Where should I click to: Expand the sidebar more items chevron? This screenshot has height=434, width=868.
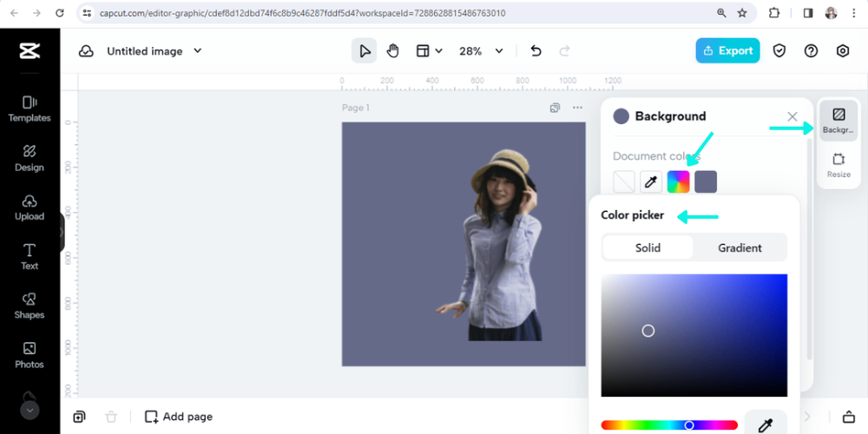(30, 411)
